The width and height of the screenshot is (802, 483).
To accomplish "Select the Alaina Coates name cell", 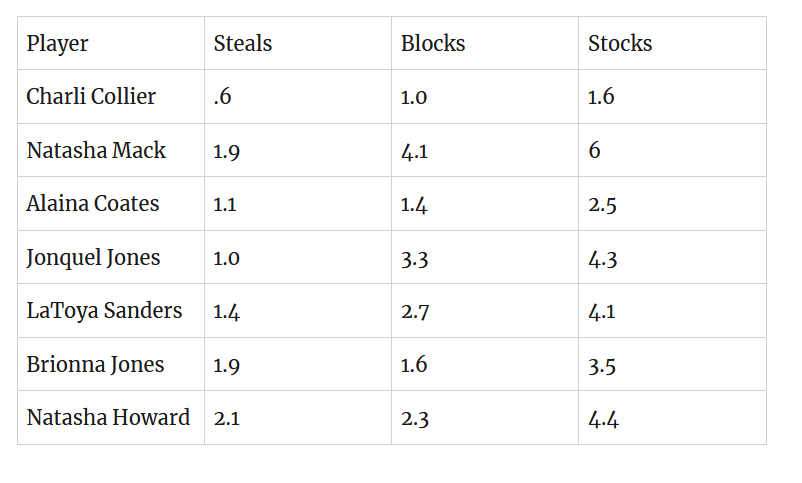I will coord(93,204).
